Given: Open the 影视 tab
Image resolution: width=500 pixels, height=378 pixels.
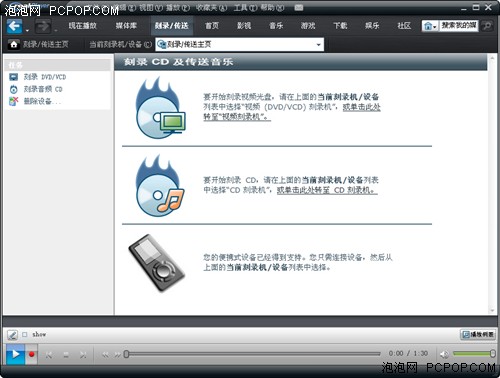Looking at the screenshot, I should click(x=244, y=26).
